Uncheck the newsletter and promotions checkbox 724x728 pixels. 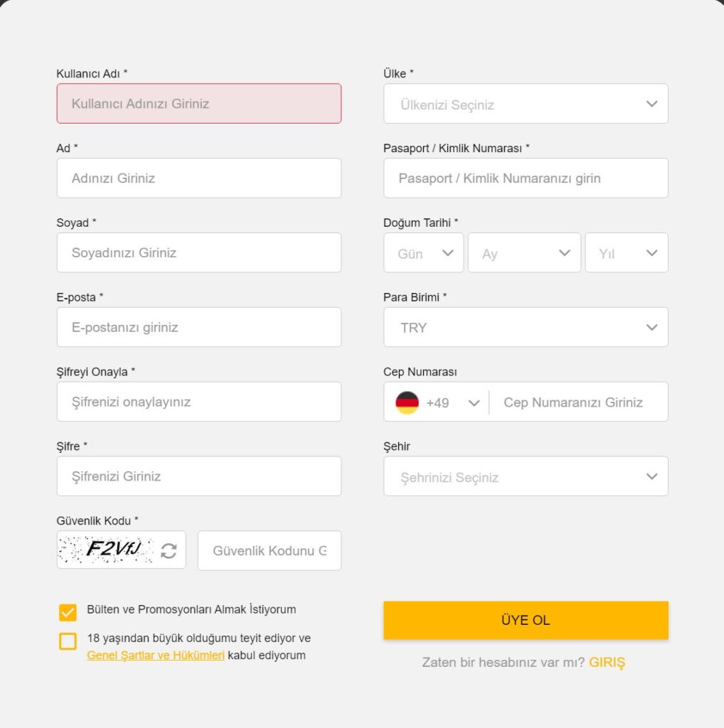tap(68, 612)
